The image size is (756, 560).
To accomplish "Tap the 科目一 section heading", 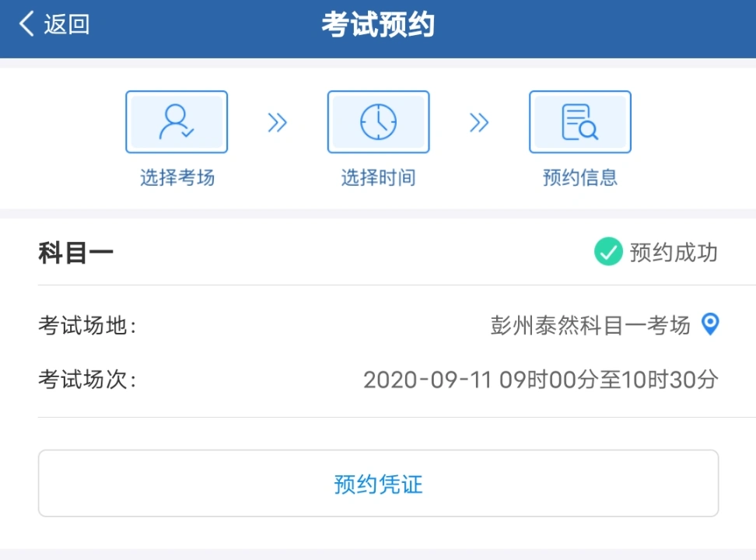I will [x=75, y=253].
